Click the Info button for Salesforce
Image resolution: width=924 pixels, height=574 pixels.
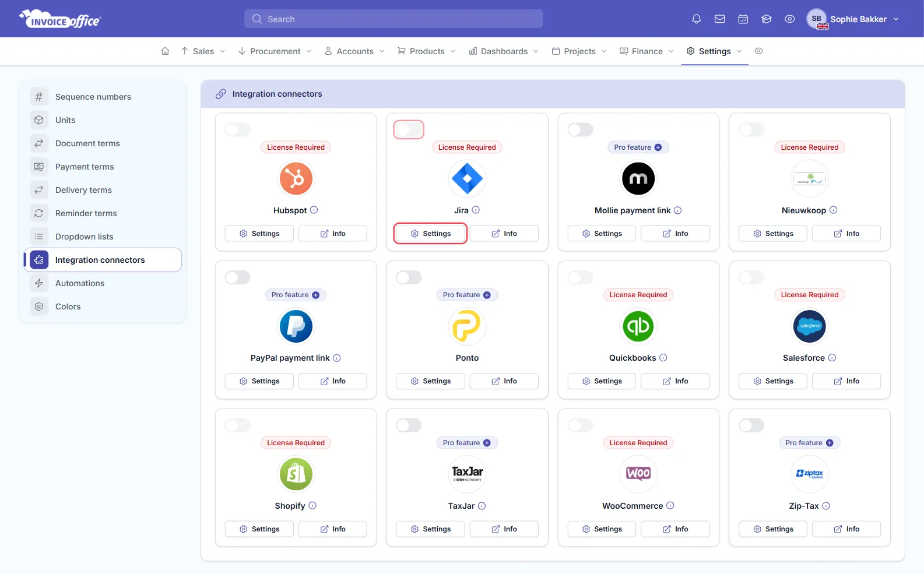click(x=846, y=381)
